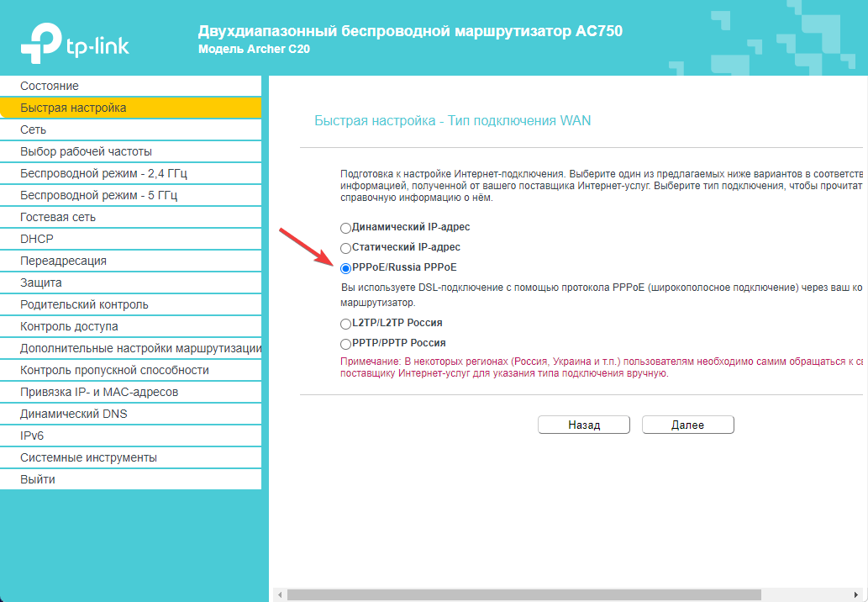The image size is (868, 602).
Task: Open the Состояние menu item
Action: coord(50,86)
